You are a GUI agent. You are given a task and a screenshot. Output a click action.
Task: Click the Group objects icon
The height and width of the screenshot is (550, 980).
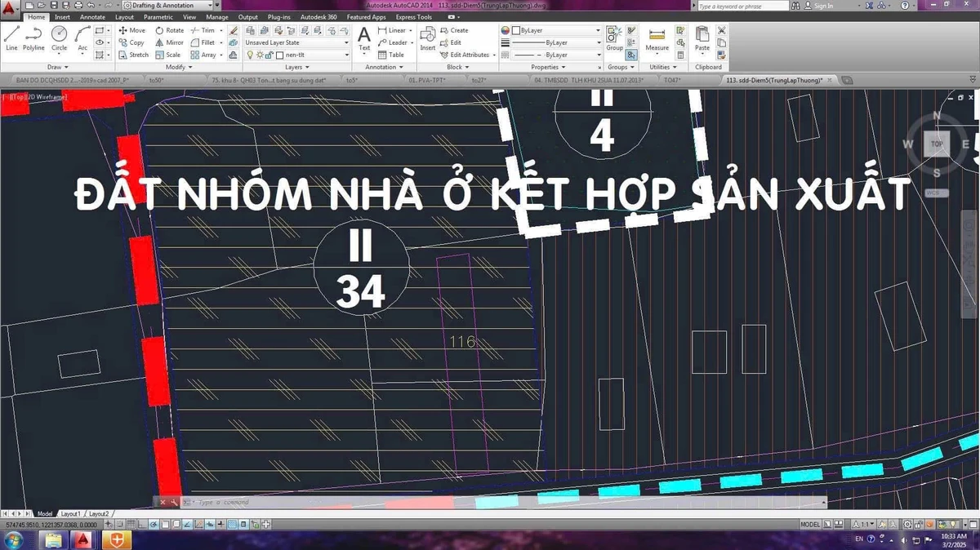click(x=614, y=38)
